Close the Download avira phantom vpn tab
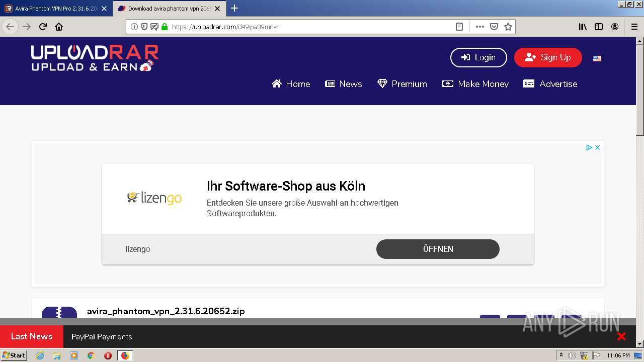 click(217, 9)
